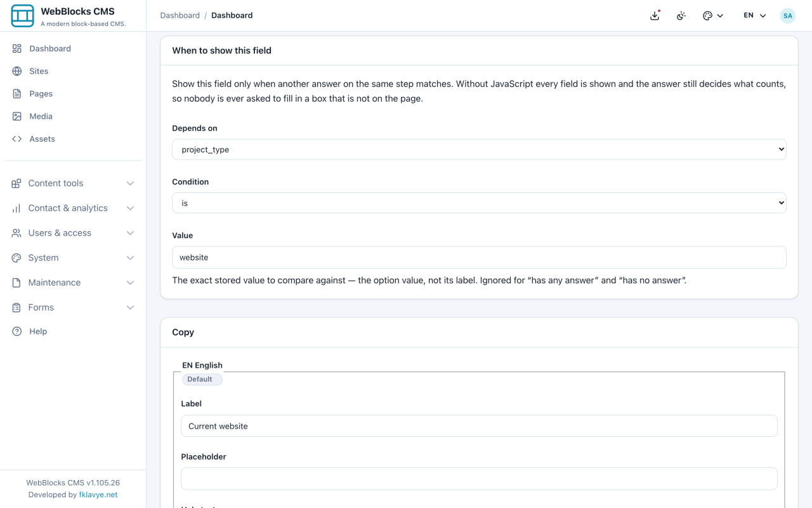Open the Dashboard sidebar icon

(17, 48)
